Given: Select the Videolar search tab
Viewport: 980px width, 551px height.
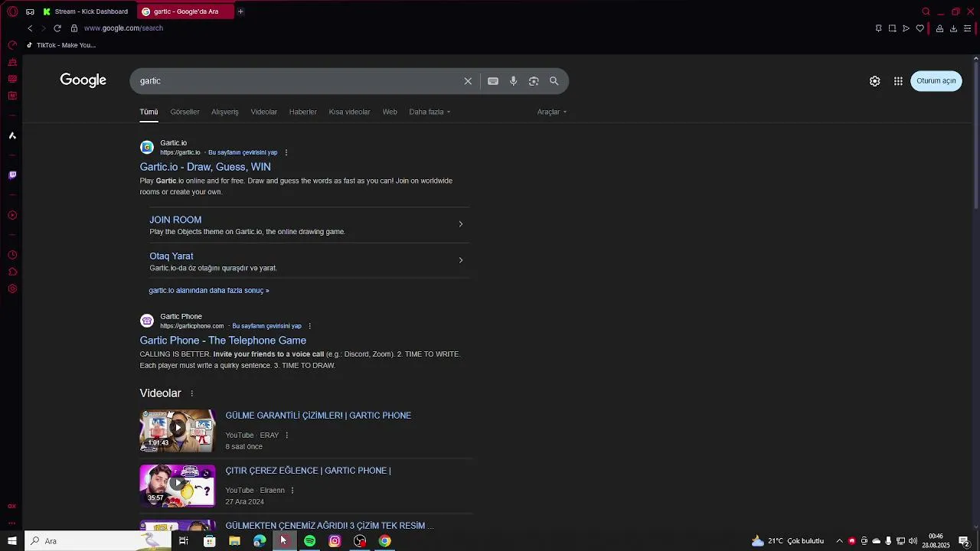Looking at the screenshot, I should pos(264,112).
